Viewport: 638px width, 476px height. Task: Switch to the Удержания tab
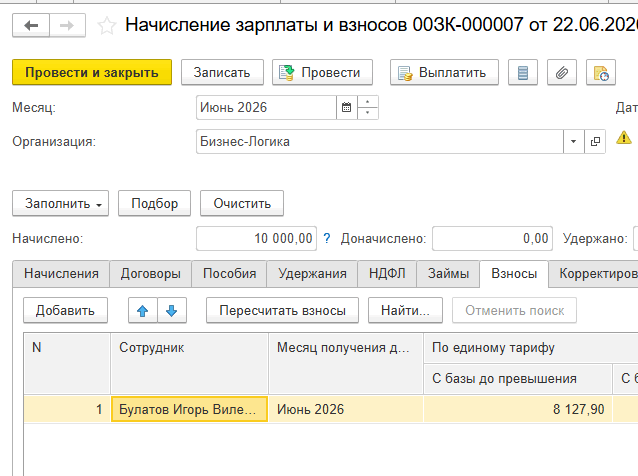click(312, 274)
